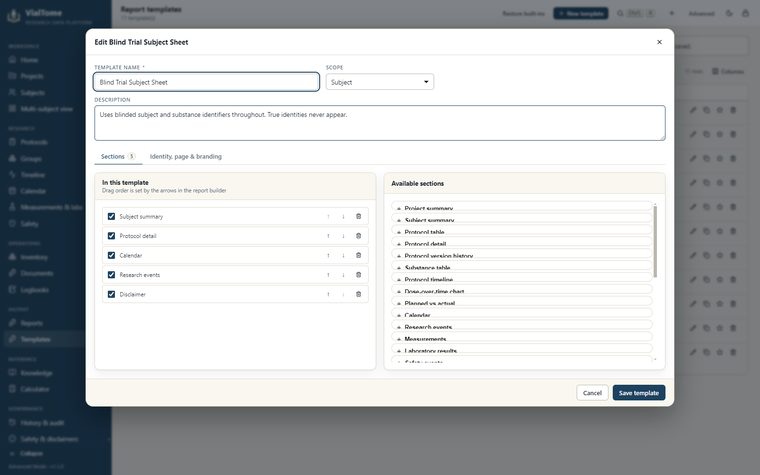Remove Protocol detail via its trash icon

(359, 236)
